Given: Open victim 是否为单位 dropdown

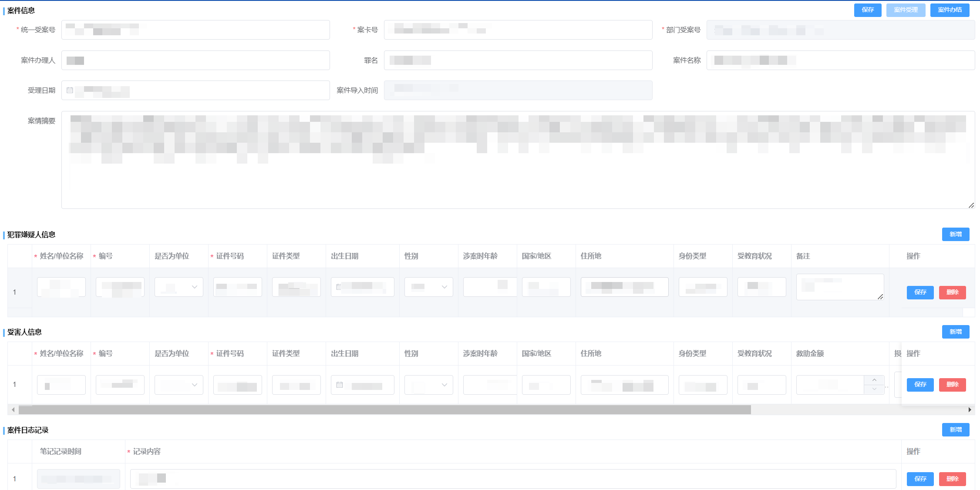Looking at the screenshot, I should [x=179, y=385].
